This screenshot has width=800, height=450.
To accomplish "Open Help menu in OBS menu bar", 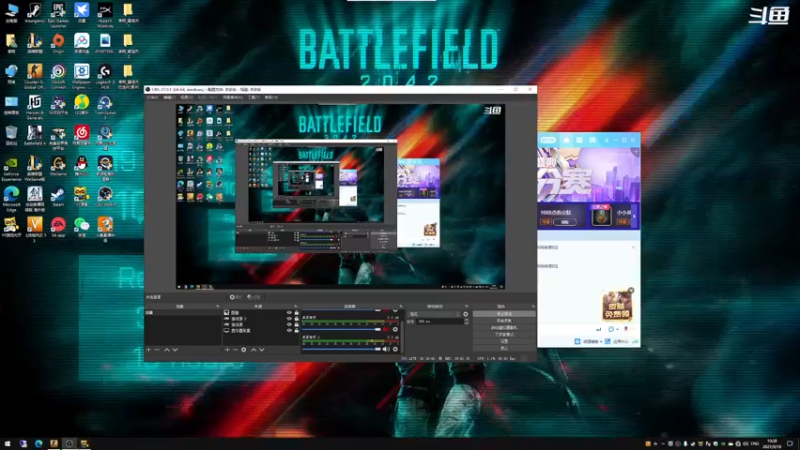I will 271,97.
